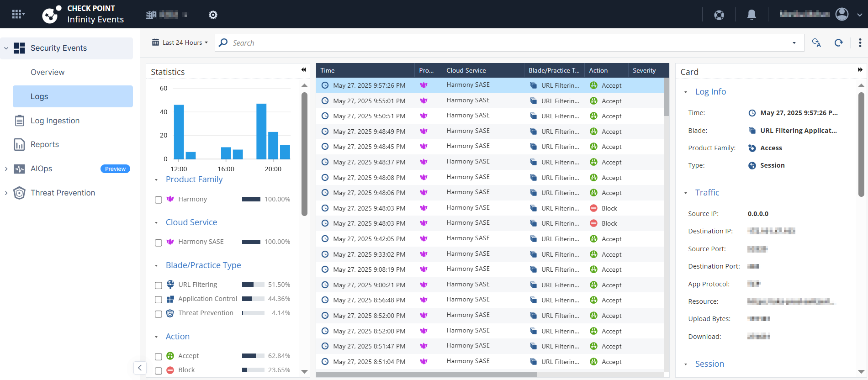Click the green Accept icon for 9:57:26 PM row
The height and width of the screenshot is (380, 868).
tap(593, 85)
